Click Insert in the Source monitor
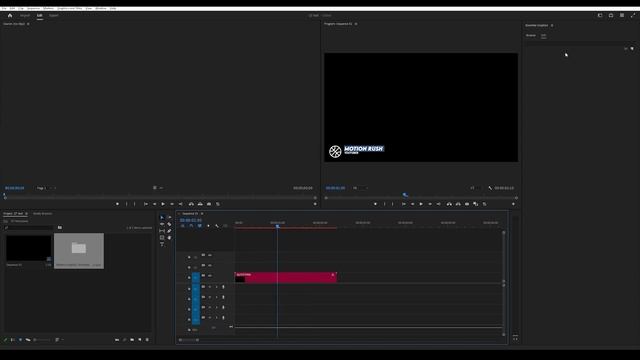This screenshot has height=360, width=640. [191, 204]
